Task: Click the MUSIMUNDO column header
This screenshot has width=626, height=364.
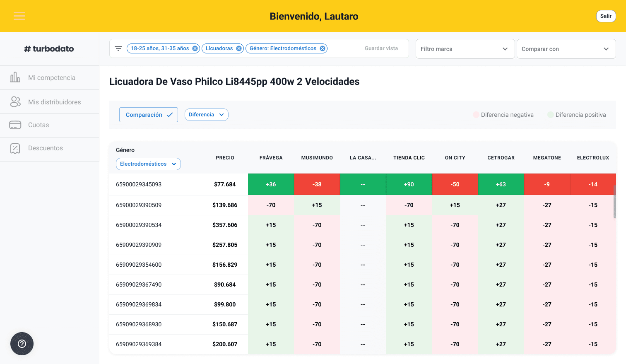Action: tap(317, 158)
